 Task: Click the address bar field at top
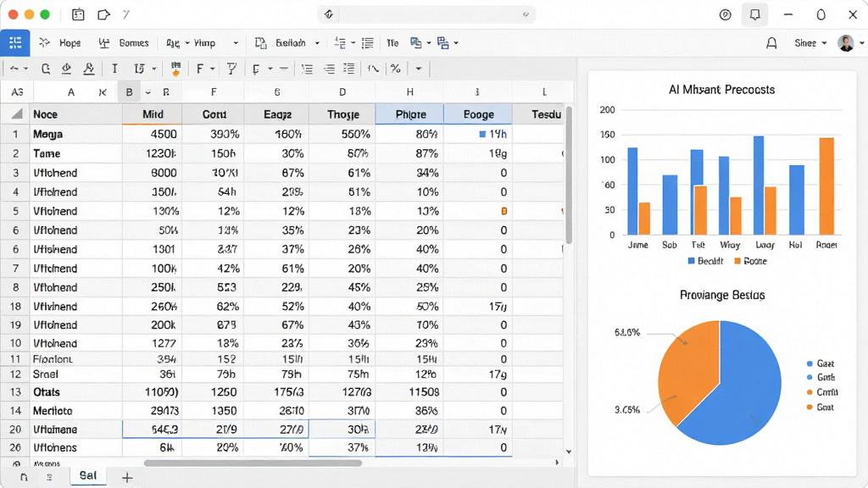click(x=426, y=14)
